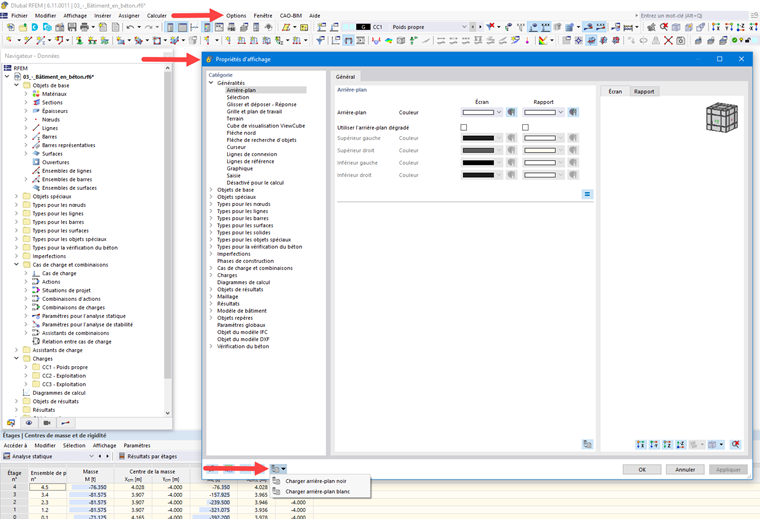Collapse the Généralités category

(211, 83)
